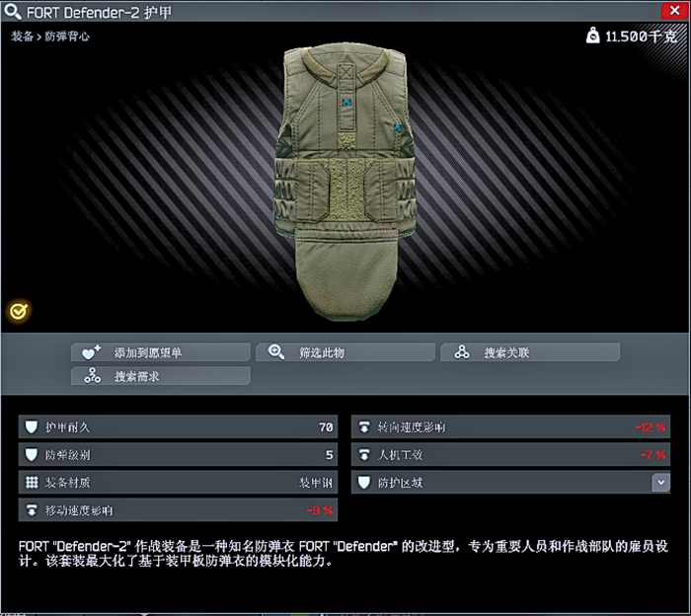Click the icon beside 转向速度影响
This screenshot has width=691, height=616.
pos(364,427)
